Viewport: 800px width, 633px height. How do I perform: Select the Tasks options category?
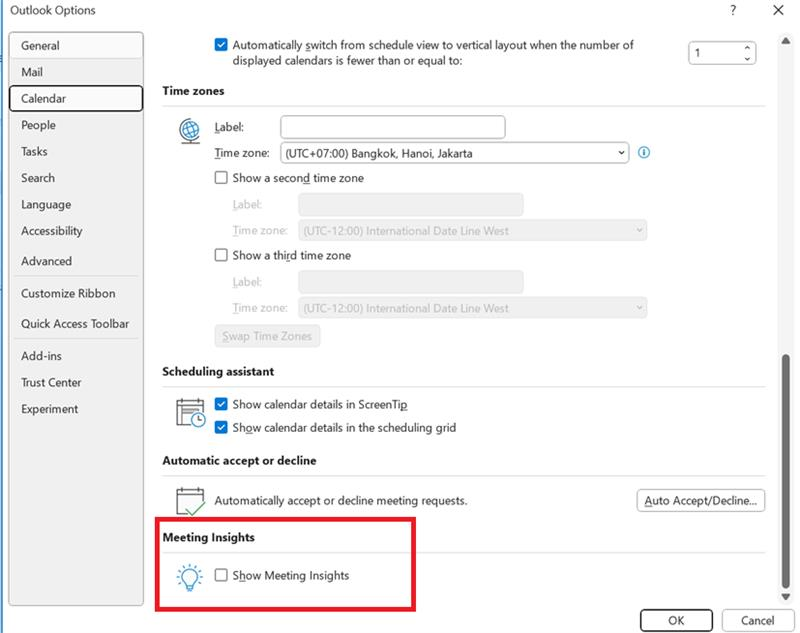click(x=76, y=151)
